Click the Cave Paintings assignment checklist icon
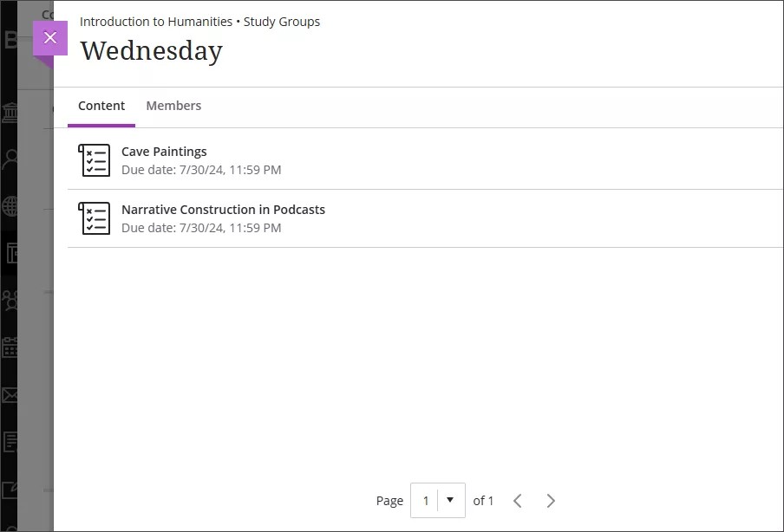Image resolution: width=784 pixels, height=532 pixels. (94, 159)
